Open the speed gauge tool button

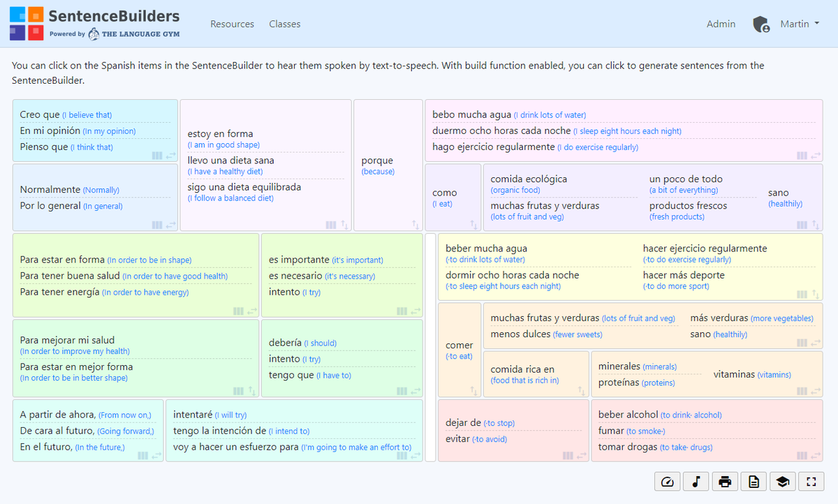[668, 481]
